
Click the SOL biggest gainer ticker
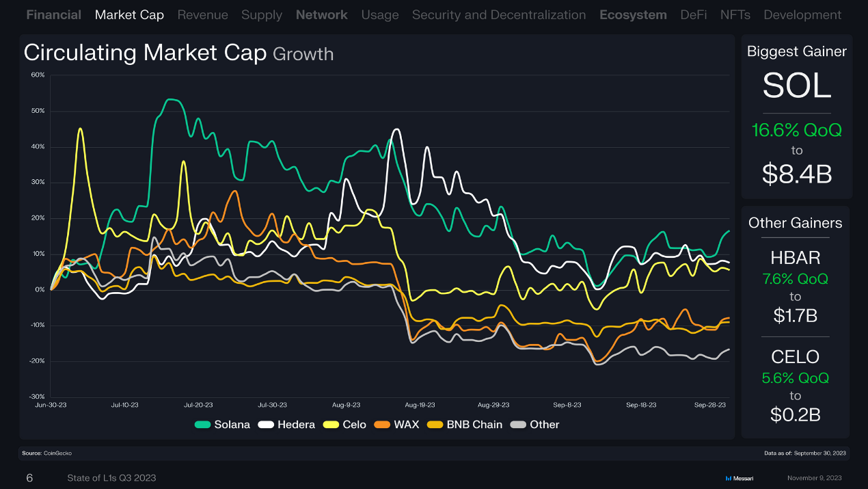click(796, 86)
